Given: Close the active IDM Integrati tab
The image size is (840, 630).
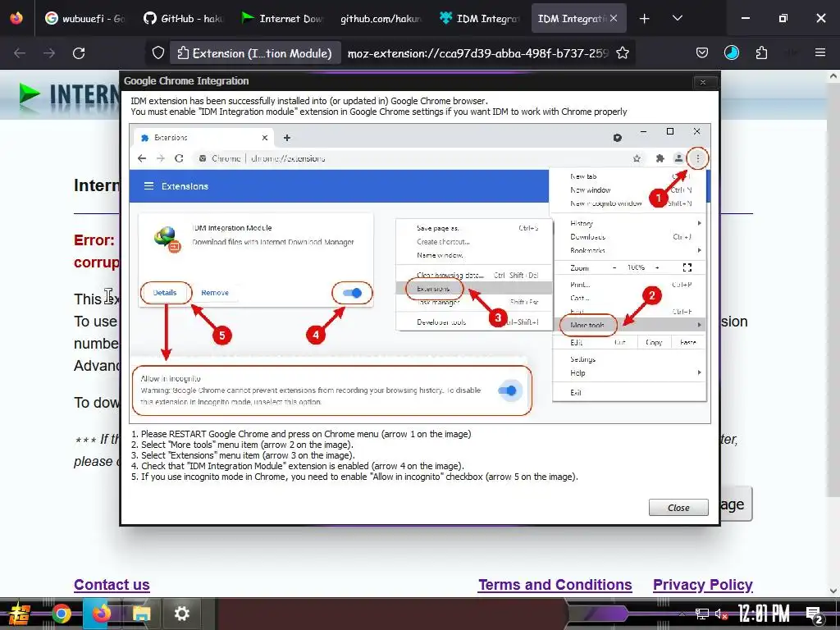Looking at the screenshot, I should point(614,18).
